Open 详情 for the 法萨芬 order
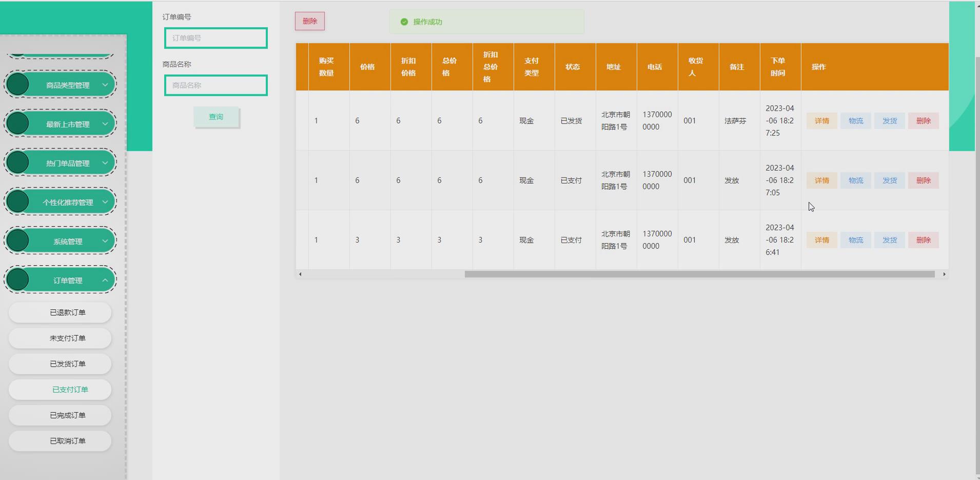This screenshot has width=980, height=480. coord(822,121)
